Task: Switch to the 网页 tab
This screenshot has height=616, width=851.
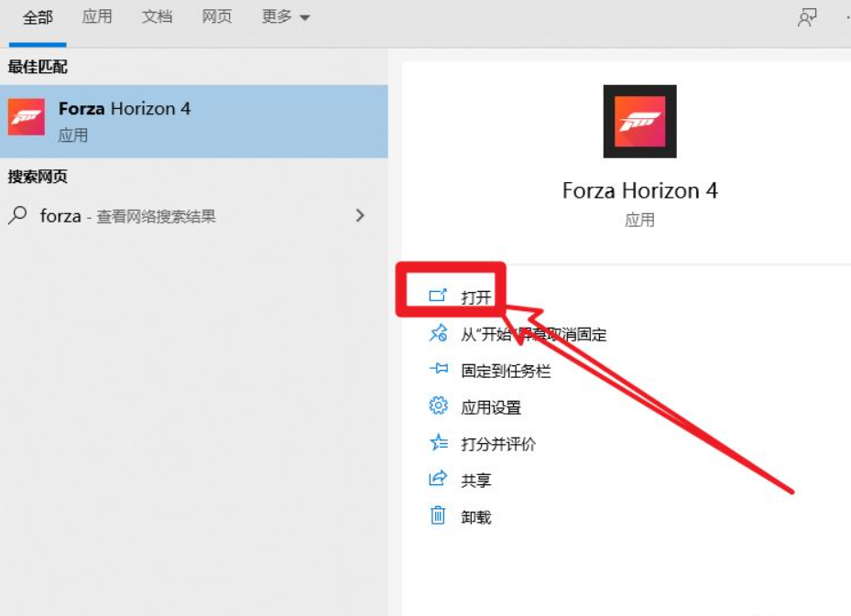Action: pos(216,16)
